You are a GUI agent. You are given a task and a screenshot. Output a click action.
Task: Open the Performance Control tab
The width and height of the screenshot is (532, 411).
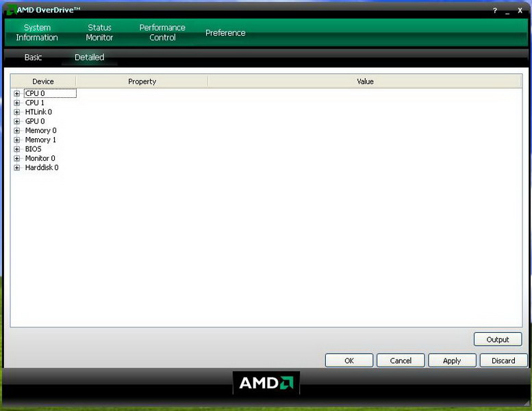point(162,33)
